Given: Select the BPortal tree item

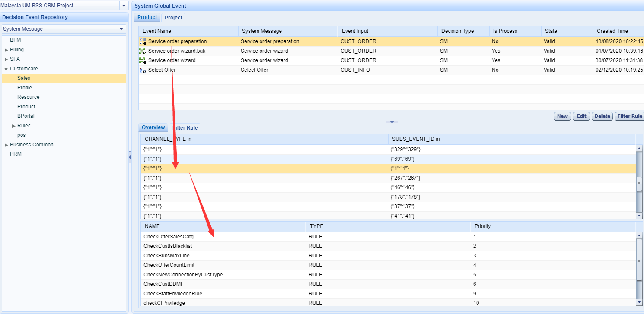Looking at the screenshot, I should point(26,116).
